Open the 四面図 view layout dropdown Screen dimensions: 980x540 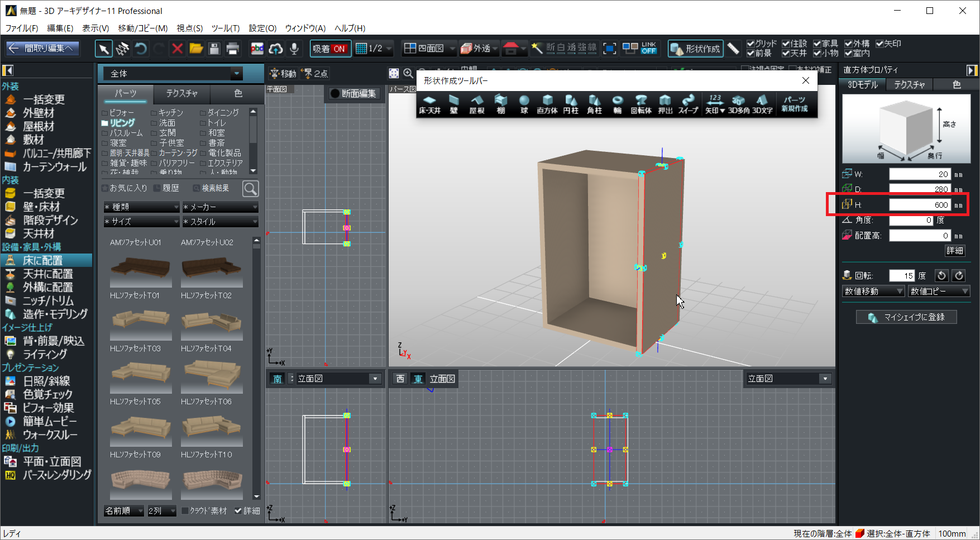[x=429, y=49]
